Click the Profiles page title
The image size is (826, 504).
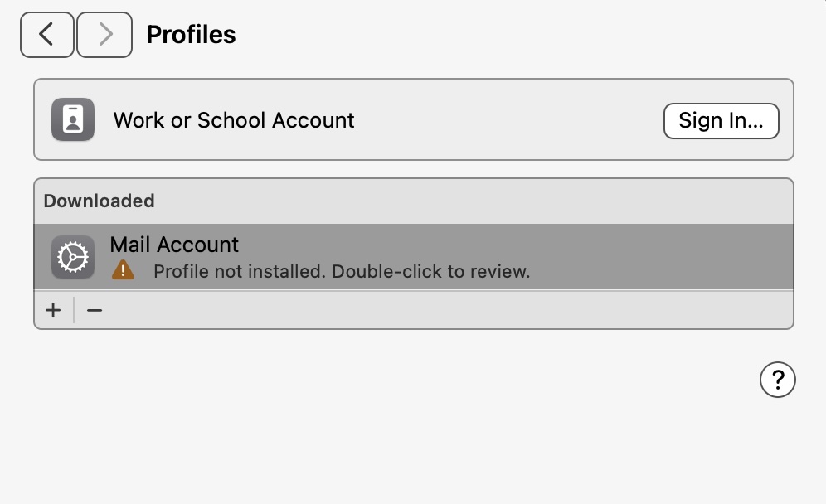point(192,35)
